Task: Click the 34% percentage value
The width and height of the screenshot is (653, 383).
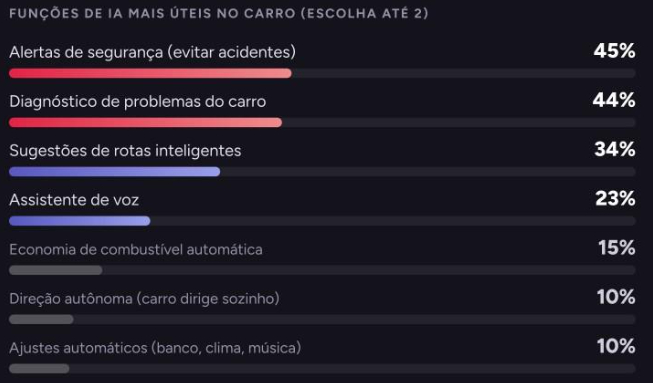Action: [x=615, y=149]
